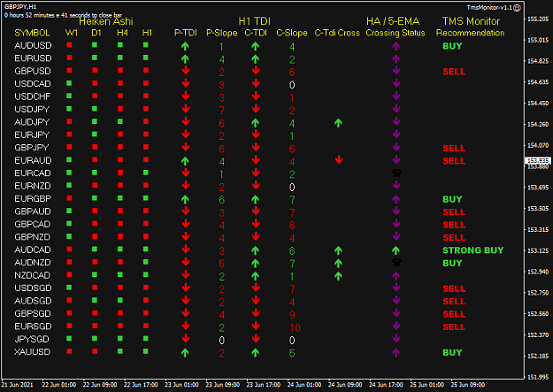Image resolution: width=553 pixels, height=392 pixels.
Task: Select the USDSGD symbol label
Action: 33,288
